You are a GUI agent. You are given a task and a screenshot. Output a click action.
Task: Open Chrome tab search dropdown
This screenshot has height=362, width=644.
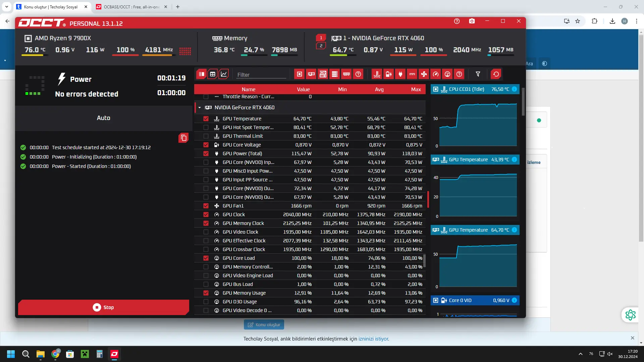pos(7,7)
